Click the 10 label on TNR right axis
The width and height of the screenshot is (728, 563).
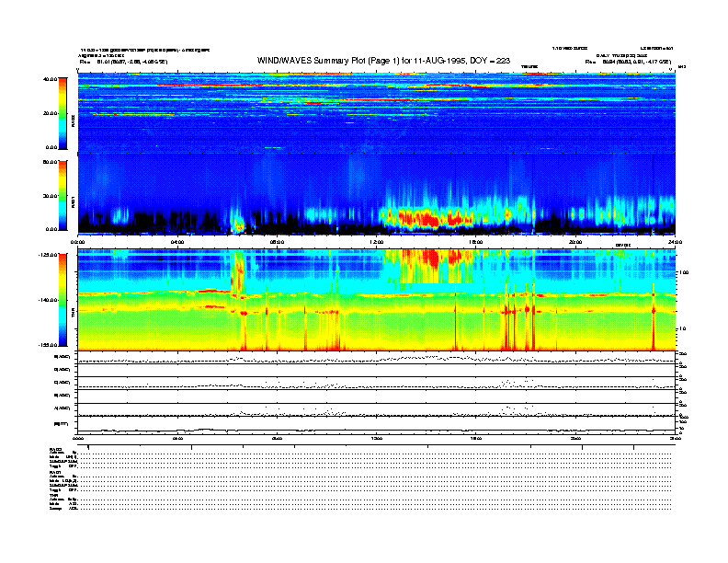(682, 329)
